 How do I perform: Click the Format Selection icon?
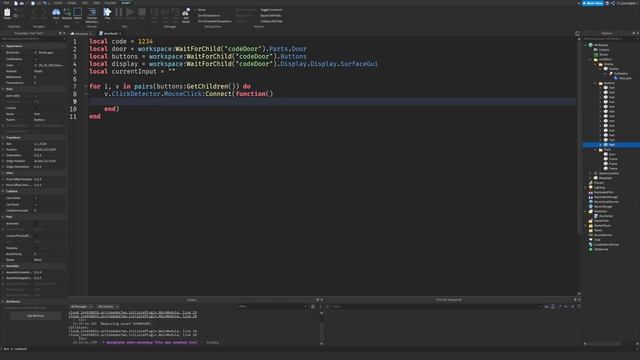pyautogui.click(x=92, y=13)
